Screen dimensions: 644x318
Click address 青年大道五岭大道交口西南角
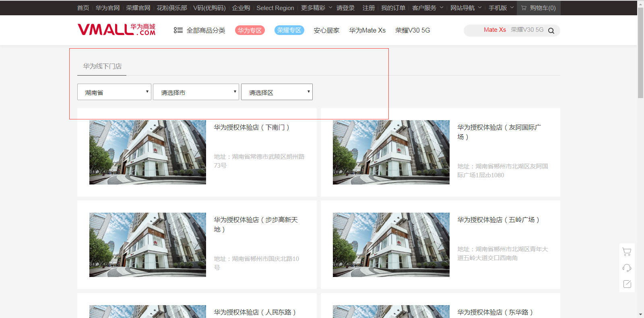click(x=503, y=253)
